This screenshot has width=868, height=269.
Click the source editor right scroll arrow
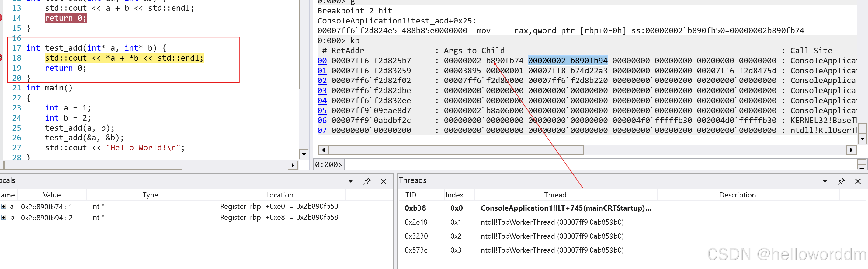pyautogui.click(x=293, y=165)
